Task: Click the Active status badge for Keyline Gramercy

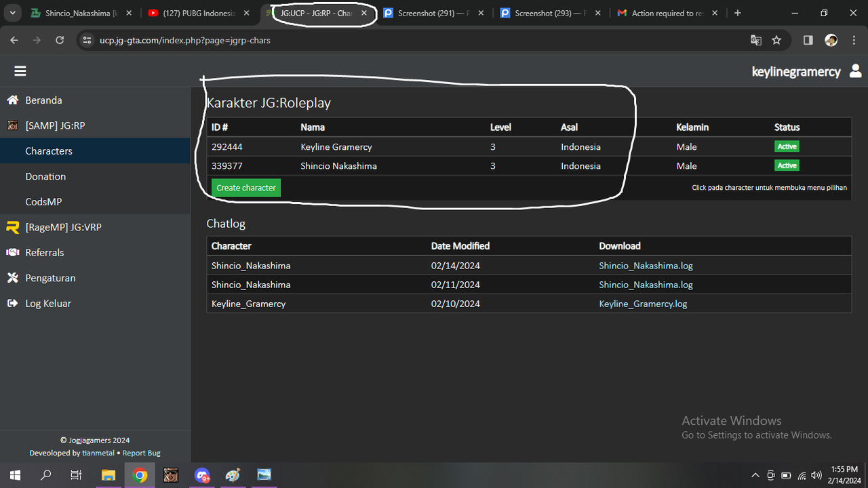Action: (787, 146)
